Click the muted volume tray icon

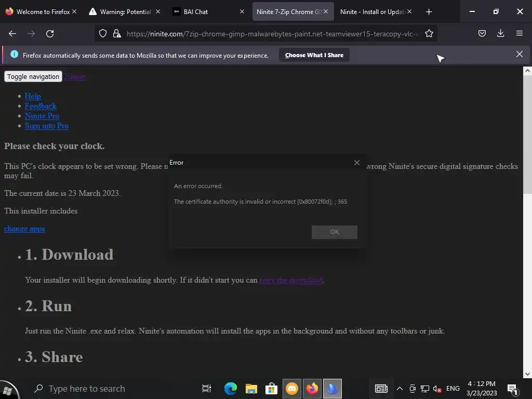point(437,389)
